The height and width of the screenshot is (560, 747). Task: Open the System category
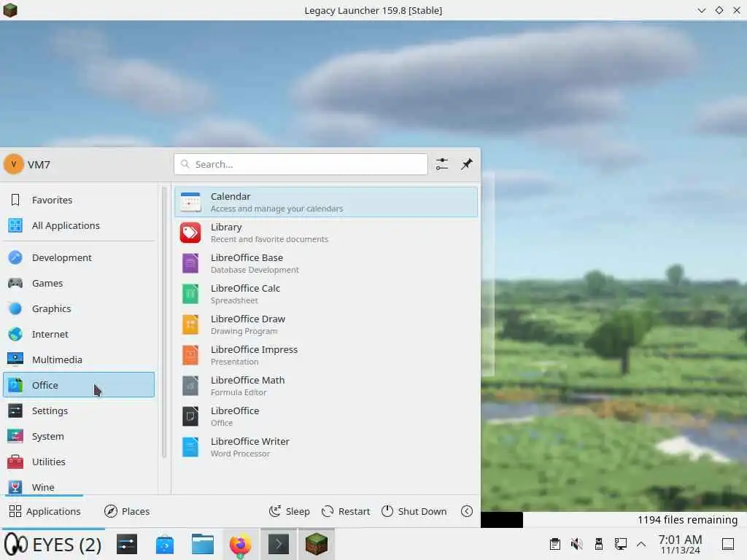pyautogui.click(x=79, y=436)
